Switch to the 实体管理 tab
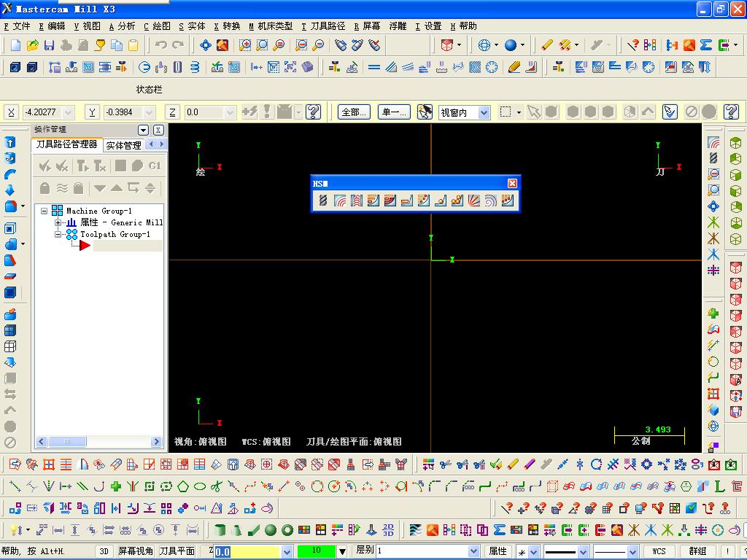The height and width of the screenshot is (560, 747). pyautogui.click(x=123, y=145)
